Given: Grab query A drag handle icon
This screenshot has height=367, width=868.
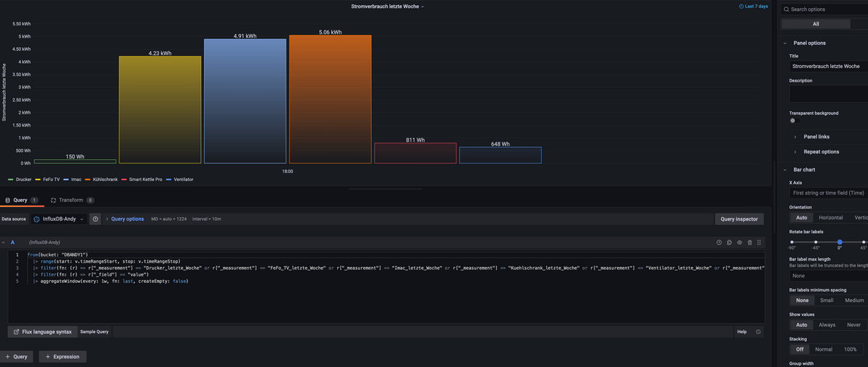Looking at the screenshot, I should [x=759, y=242].
